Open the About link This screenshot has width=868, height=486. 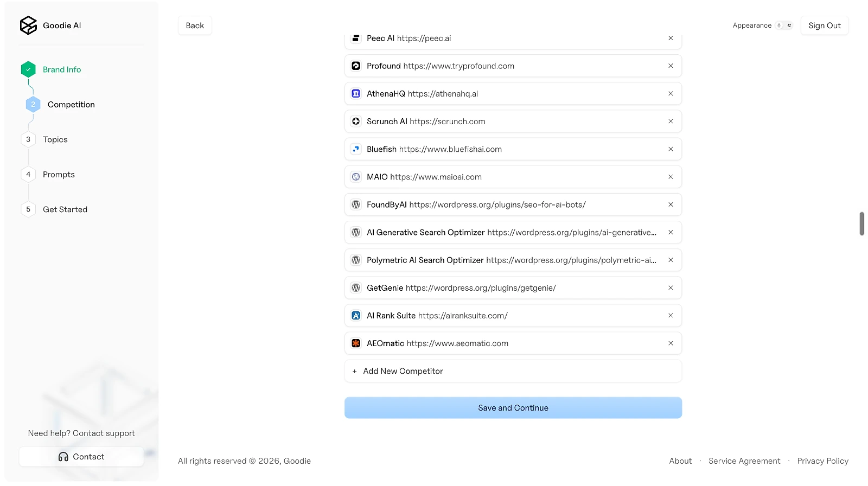point(680,461)
